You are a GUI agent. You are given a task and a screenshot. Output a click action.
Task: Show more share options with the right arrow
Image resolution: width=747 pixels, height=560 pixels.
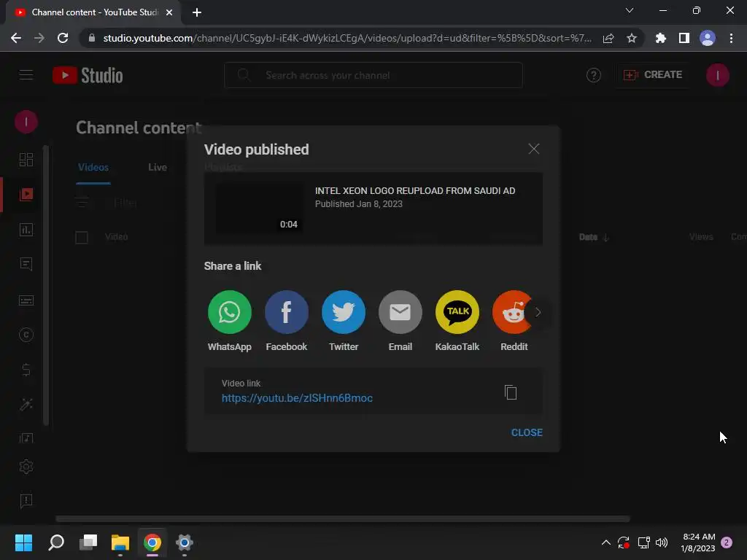click(x=538, y=312)
